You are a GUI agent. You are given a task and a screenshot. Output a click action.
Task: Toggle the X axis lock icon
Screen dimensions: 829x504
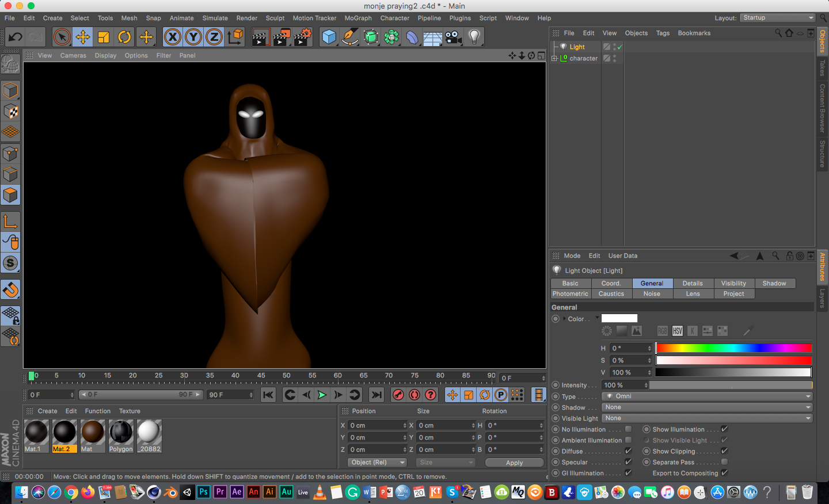click(x=172, y=37)
